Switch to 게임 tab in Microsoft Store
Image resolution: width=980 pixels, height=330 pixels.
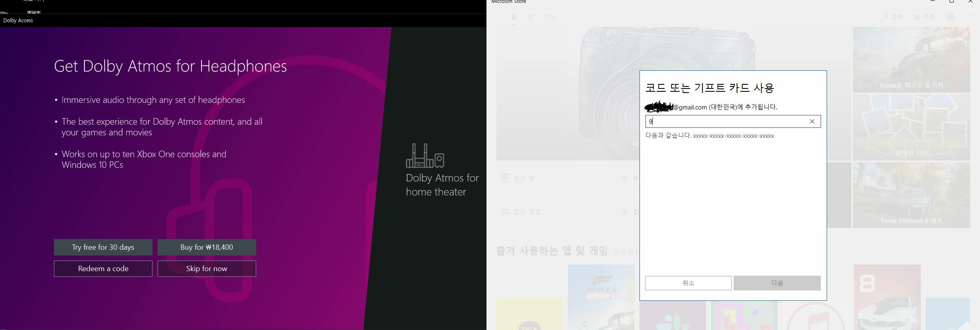pyautogui.click(x=549, y=17)
